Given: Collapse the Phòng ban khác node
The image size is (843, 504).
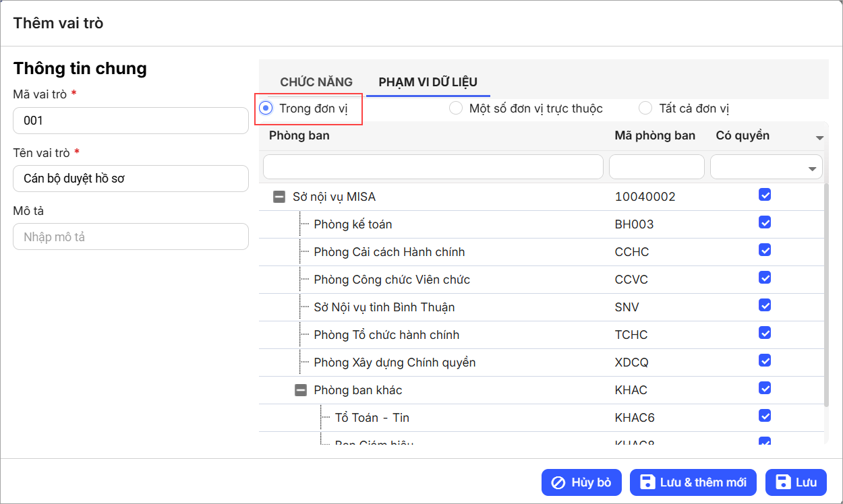Looking at the screenshot, I should tap(301, 390).
